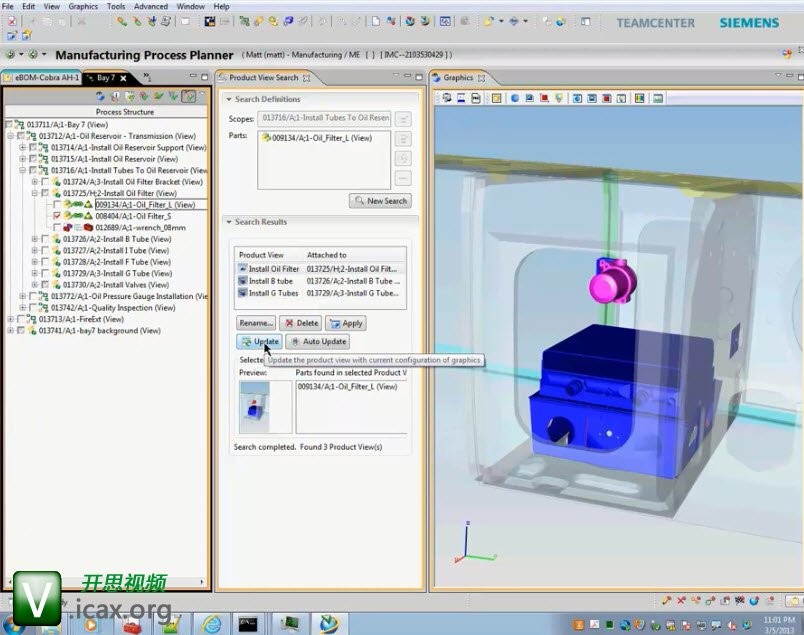The width and height of the screenshot is (804, 635).
Task: Check the 013729/A;3-Install G Tube checkbox
Action: [45, 273]
